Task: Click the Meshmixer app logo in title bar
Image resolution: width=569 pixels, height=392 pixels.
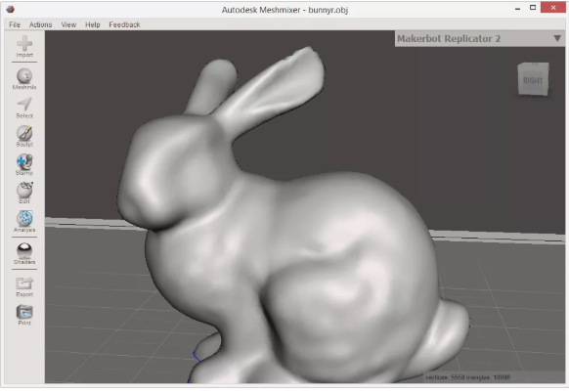Action: click(11, 9)
